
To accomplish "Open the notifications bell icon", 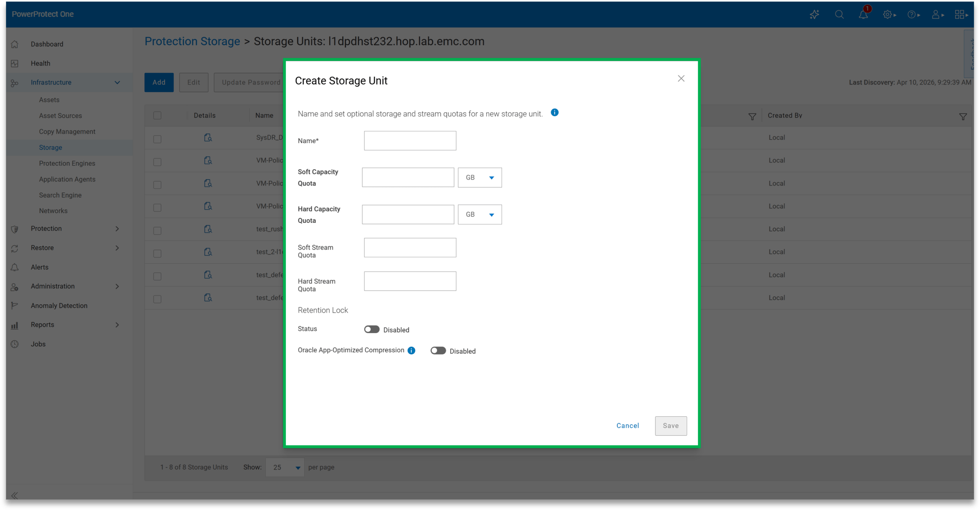I will tap(863, 15).
